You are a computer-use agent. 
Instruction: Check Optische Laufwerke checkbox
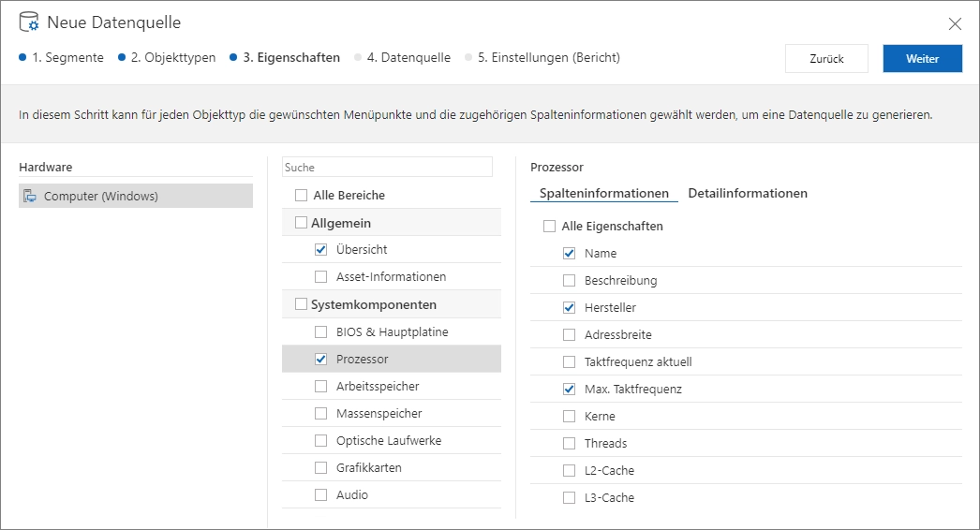(x=320, y=441)
